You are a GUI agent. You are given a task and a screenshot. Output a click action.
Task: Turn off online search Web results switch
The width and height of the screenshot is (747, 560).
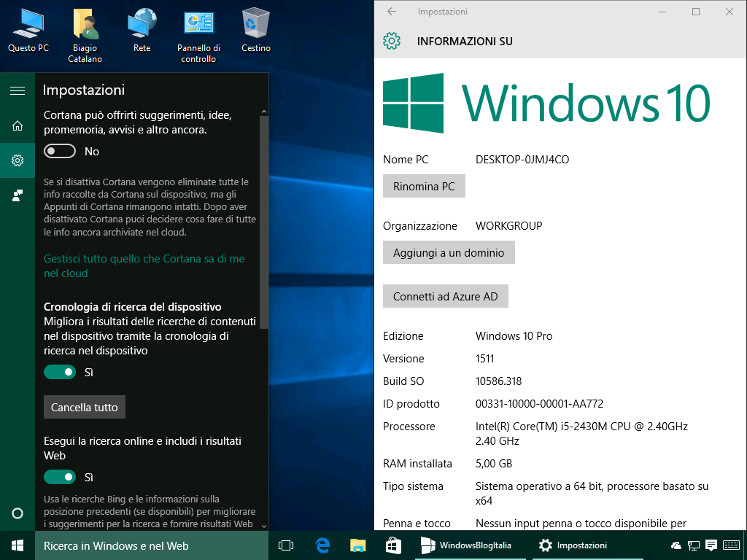point(60,477)
